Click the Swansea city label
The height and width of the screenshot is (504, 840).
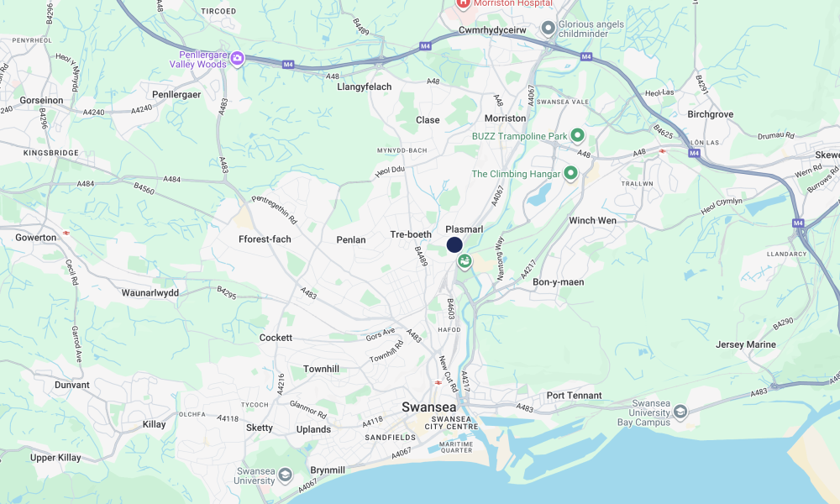coord(429,407)
